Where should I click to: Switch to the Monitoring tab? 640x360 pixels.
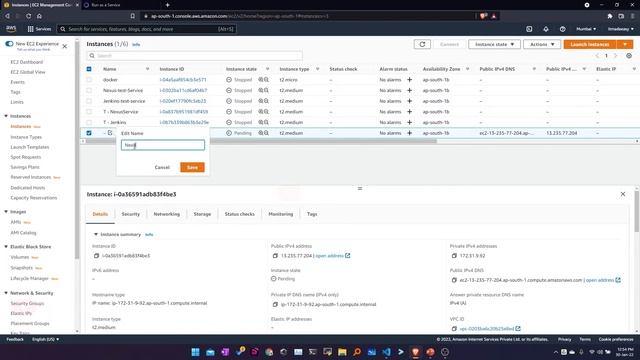(281, 214)
